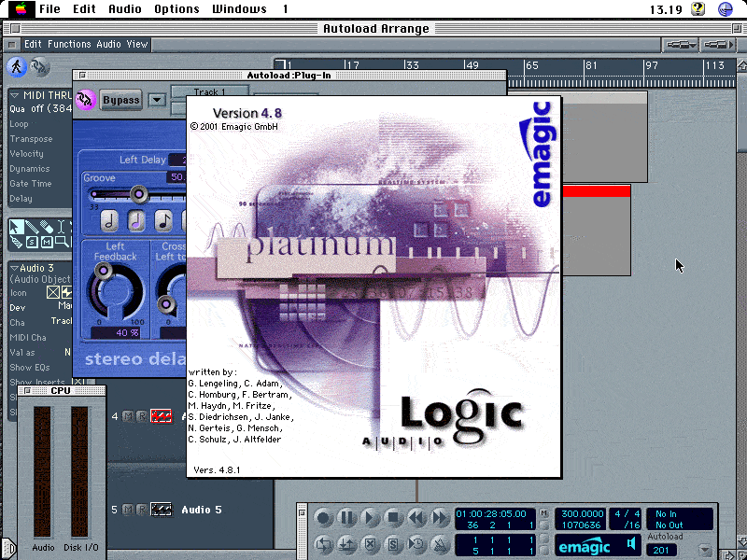Mute track 4 with M button
The width and height of the screenshot is (747, 560).
[127, 416]
